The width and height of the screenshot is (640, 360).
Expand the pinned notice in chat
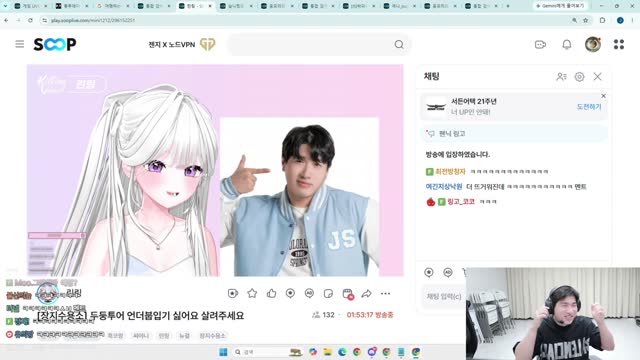[514, 133]
